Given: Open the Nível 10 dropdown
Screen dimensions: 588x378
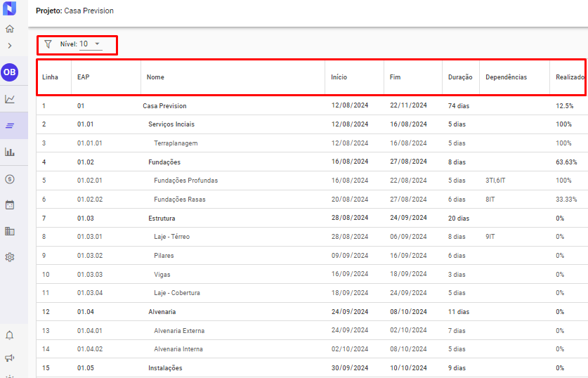Looking at the screenshot, I should coord(91,44).
